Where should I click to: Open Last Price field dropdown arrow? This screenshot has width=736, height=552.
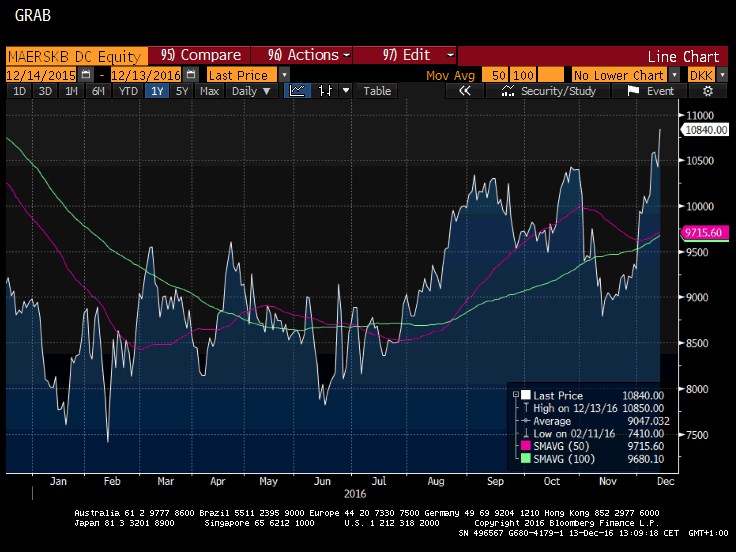point(284,75)
